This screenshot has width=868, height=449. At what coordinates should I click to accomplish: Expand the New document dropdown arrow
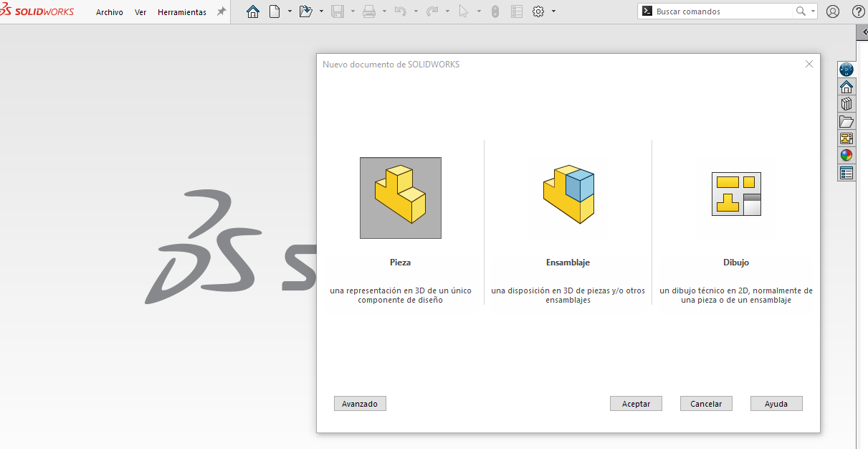click(x=289, y=11)
